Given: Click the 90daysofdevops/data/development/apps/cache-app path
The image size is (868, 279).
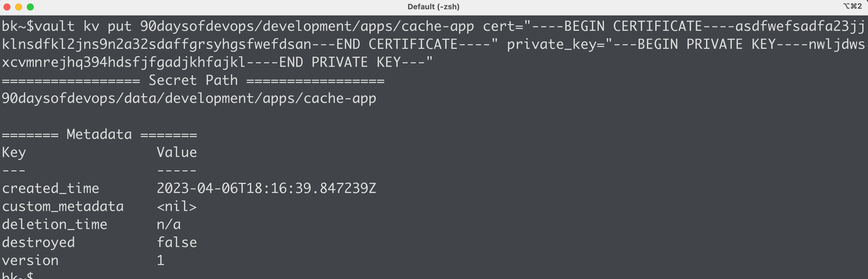Looking at the screenshot, I should 189,99.
